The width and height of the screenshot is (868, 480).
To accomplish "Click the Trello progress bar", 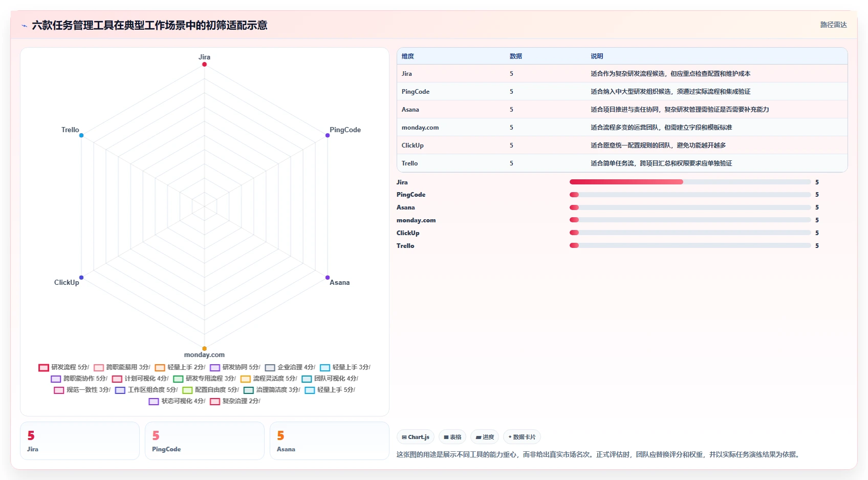I will pyautogui.click(x=690, y=245).
